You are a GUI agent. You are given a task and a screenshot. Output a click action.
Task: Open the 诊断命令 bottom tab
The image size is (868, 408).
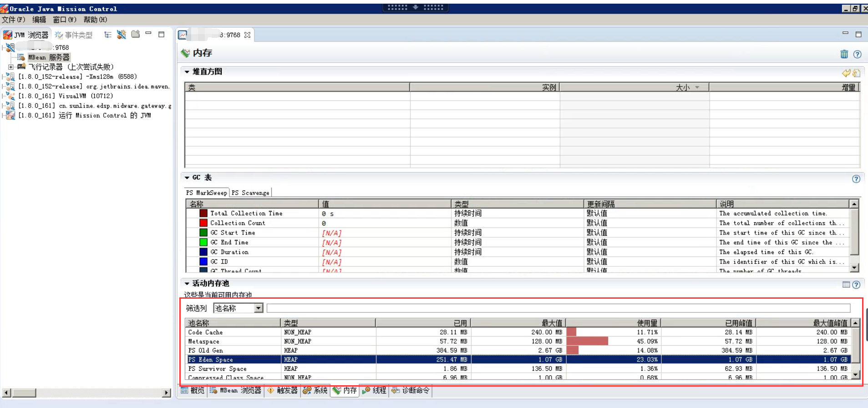(411, 390)
